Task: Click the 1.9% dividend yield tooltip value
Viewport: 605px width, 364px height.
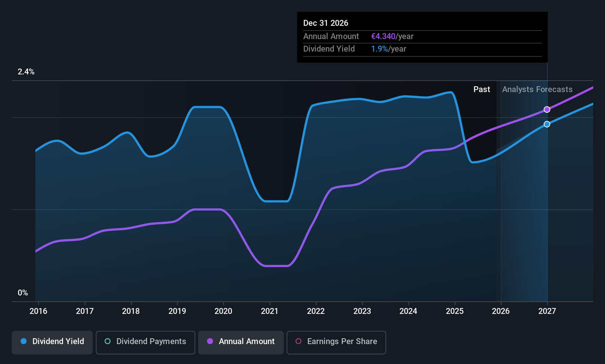Action: [380, 49]
